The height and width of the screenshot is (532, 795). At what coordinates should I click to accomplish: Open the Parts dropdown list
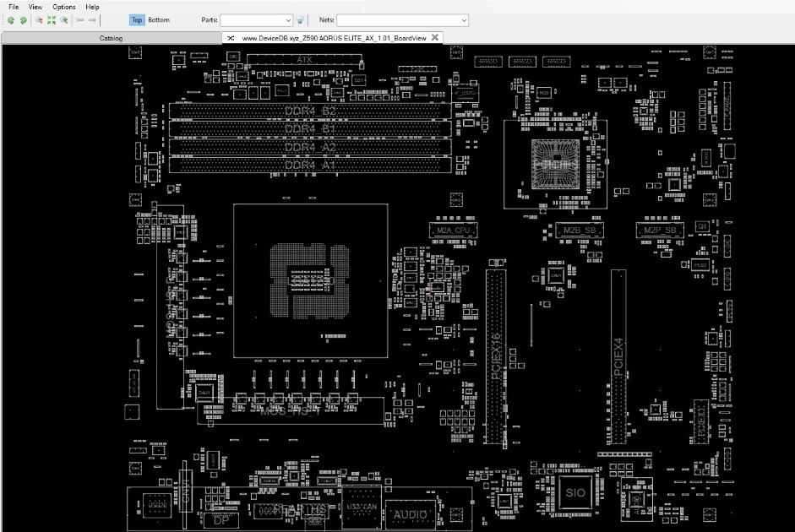pos(288,20)
